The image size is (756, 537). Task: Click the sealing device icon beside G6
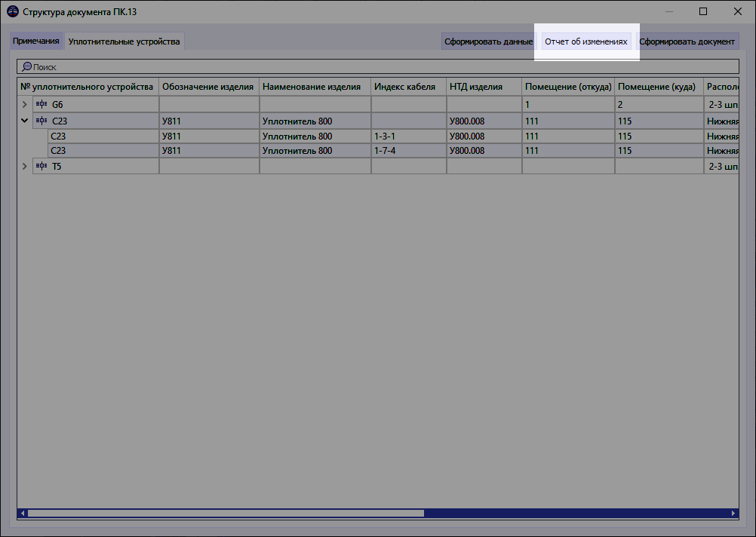click(41, 104)
